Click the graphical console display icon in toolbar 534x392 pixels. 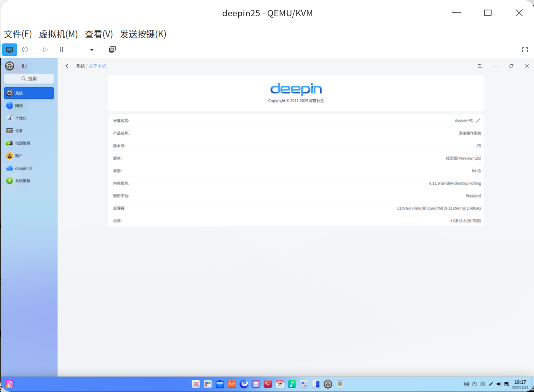tap(9, 49)
